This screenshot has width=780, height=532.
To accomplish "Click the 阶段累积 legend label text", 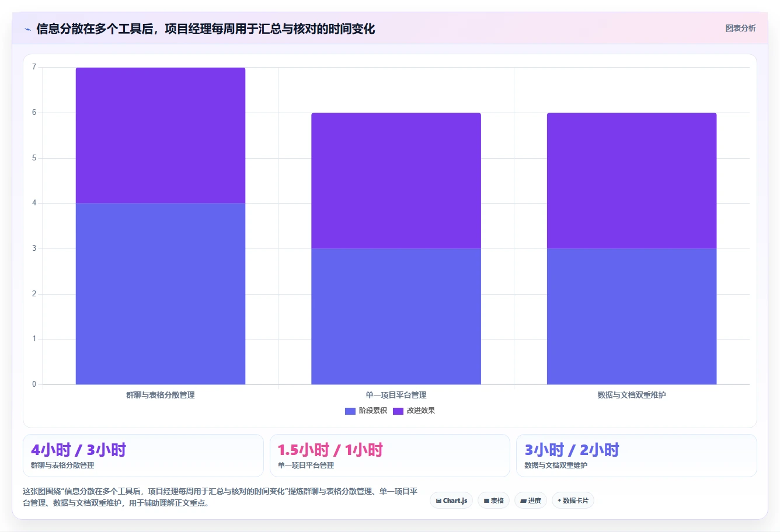I will pyautogui.click(x=372, y=411).
